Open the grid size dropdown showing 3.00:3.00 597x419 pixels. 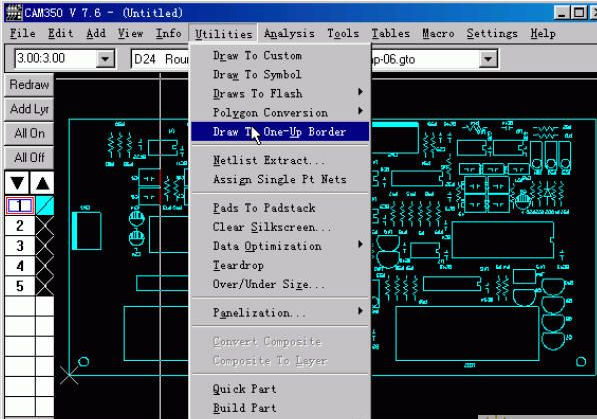point(104,59)
